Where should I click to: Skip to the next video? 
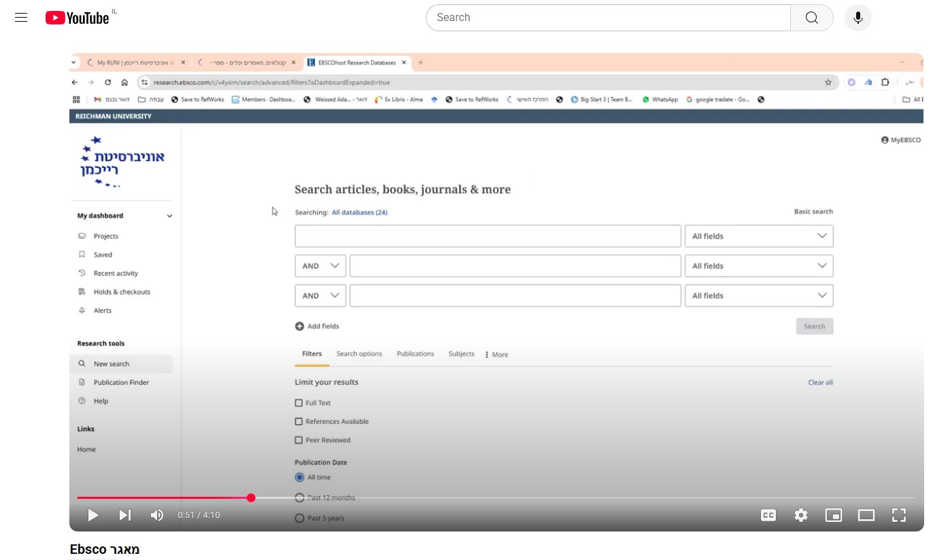pos(124,515)
